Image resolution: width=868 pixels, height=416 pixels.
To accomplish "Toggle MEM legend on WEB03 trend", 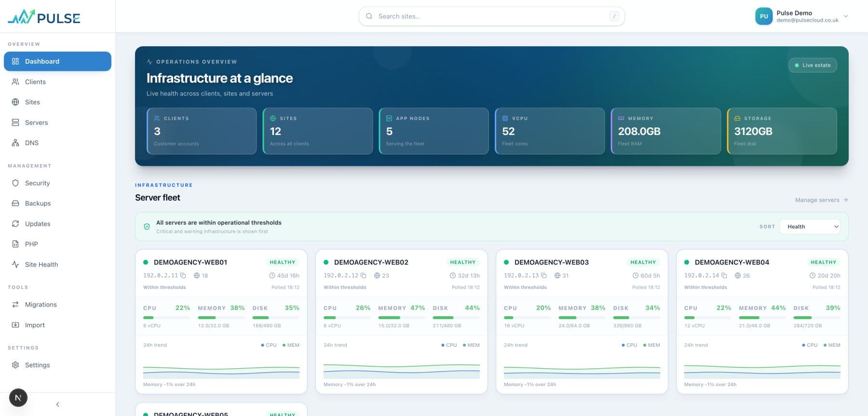I will (x=651, y=345).
